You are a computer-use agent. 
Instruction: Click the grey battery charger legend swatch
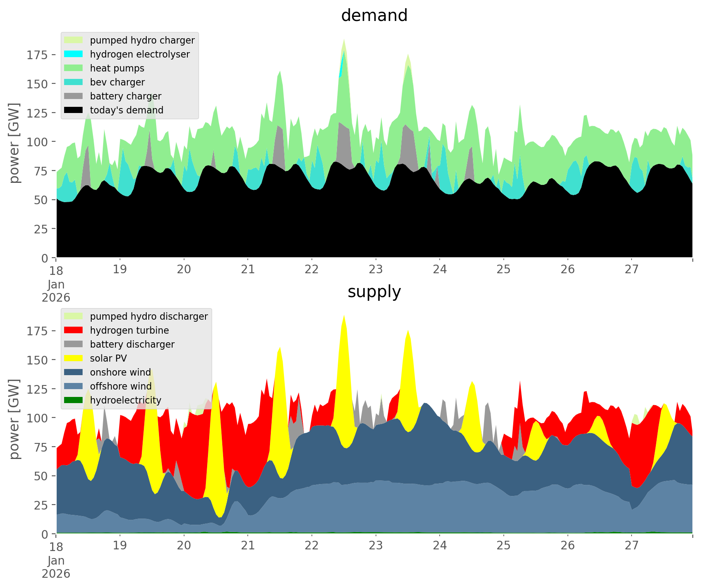[74, 96]
